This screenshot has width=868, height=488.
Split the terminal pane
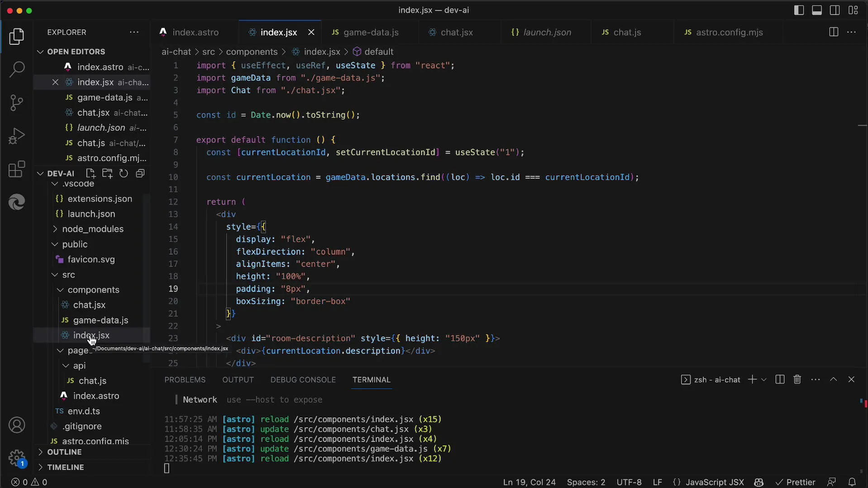click(x=780, y=379)
